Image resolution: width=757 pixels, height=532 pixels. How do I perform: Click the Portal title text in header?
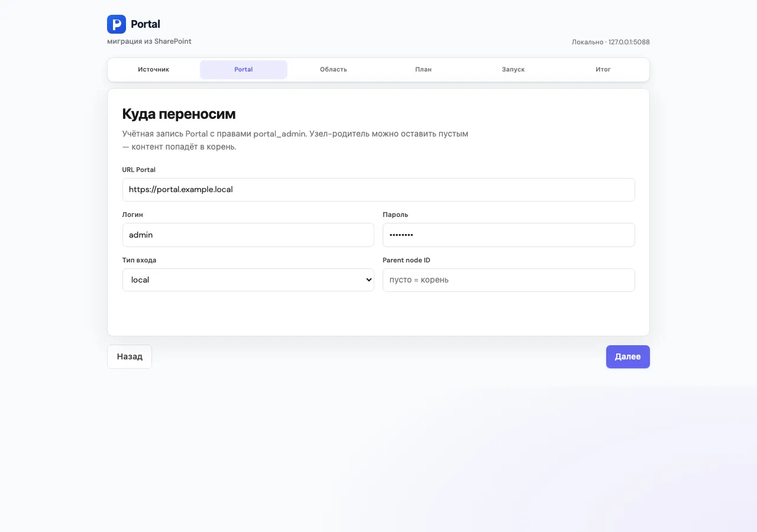(145, 24)
